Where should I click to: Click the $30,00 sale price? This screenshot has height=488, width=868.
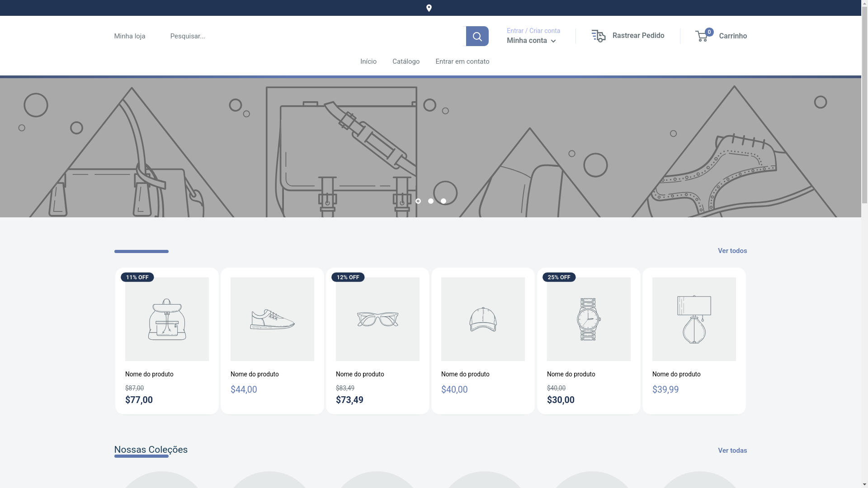561,400
